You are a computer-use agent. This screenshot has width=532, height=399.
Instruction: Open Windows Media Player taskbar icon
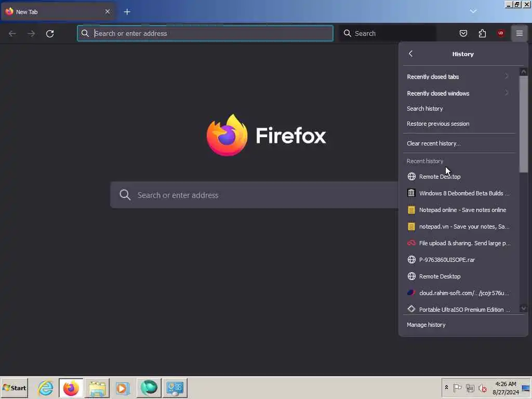(123, 388)
